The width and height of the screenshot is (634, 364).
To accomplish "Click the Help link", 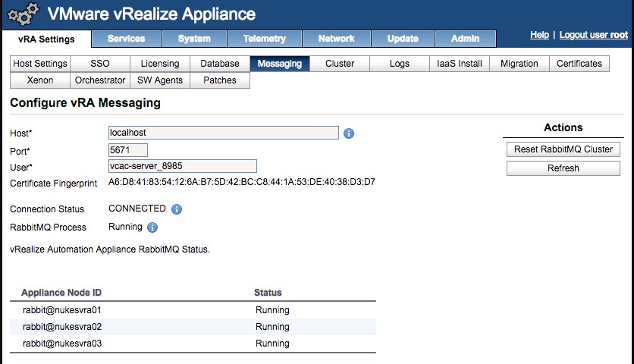I will coord(539,35).
